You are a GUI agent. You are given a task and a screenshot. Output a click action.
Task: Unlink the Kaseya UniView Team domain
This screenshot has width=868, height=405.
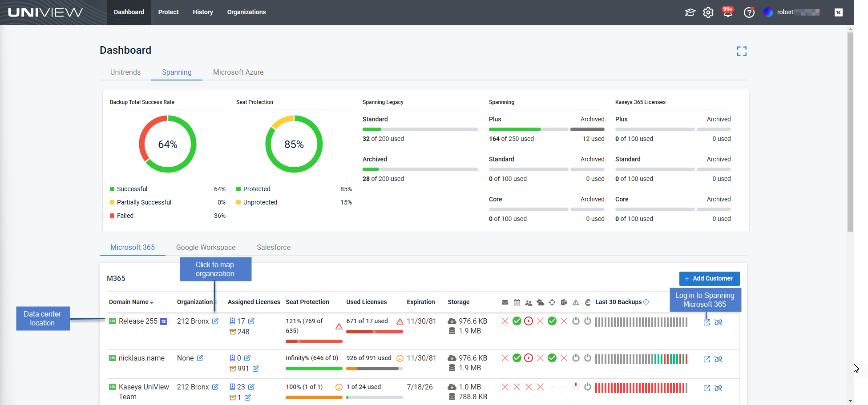coord(719,388)
